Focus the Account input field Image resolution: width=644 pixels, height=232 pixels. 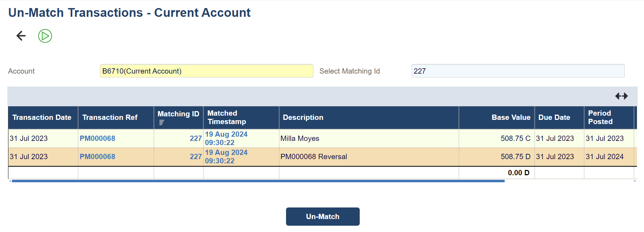click(x=206, y=71)
